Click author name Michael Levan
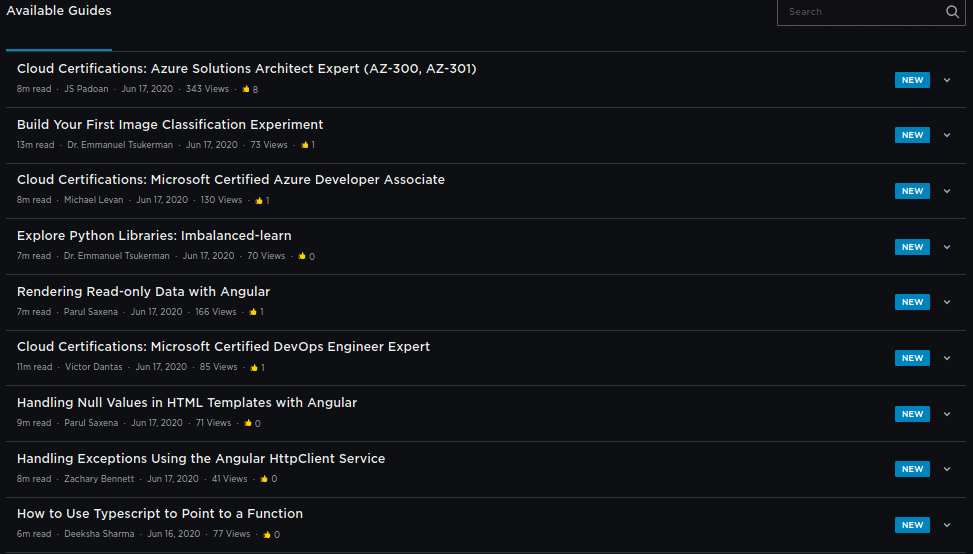The width and height of the screenshot is (973, 554). [94, 200]
